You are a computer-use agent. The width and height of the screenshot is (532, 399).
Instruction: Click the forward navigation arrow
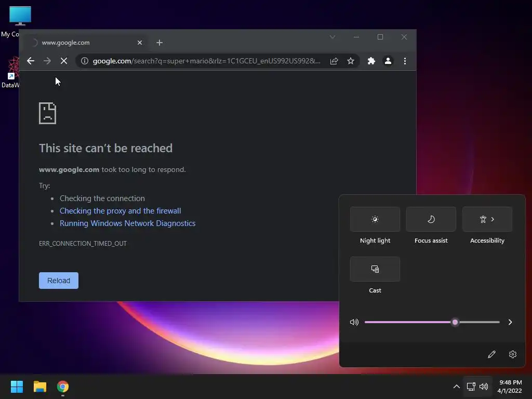pyautogui.click(x=47, y=61)
